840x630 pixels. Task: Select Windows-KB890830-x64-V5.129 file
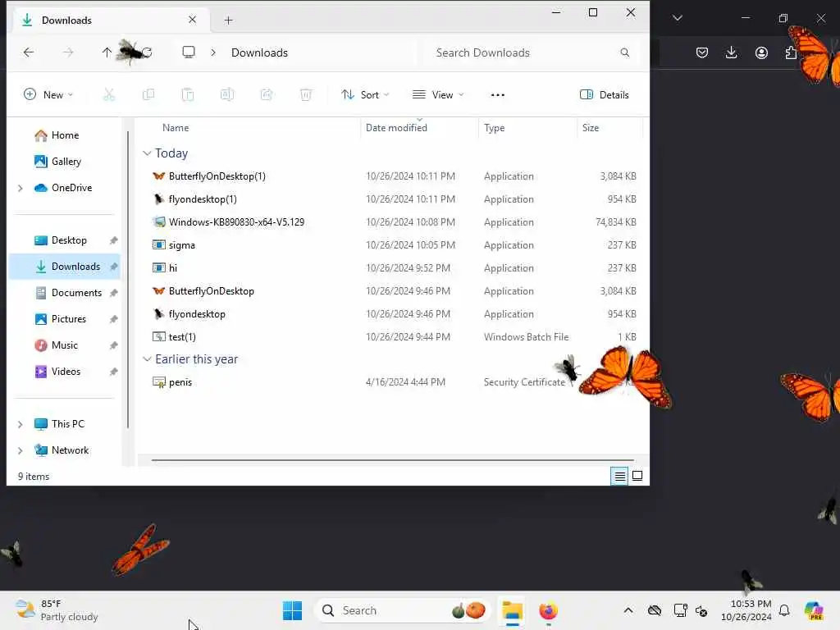236,222
